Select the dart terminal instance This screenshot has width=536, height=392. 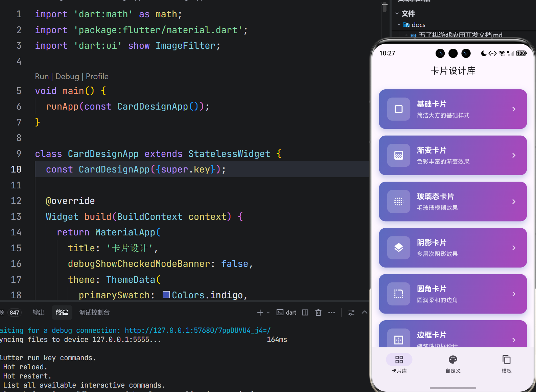pos(286,313)
